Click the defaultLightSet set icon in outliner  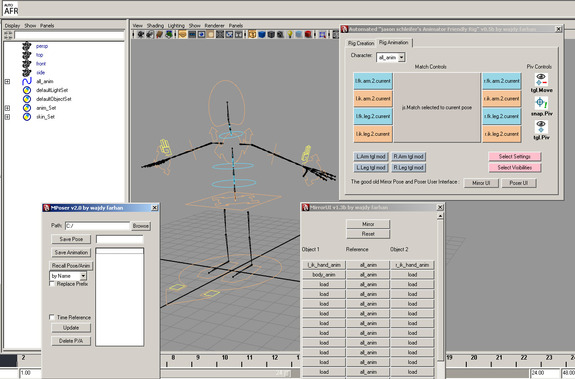(x=27, y=90)
